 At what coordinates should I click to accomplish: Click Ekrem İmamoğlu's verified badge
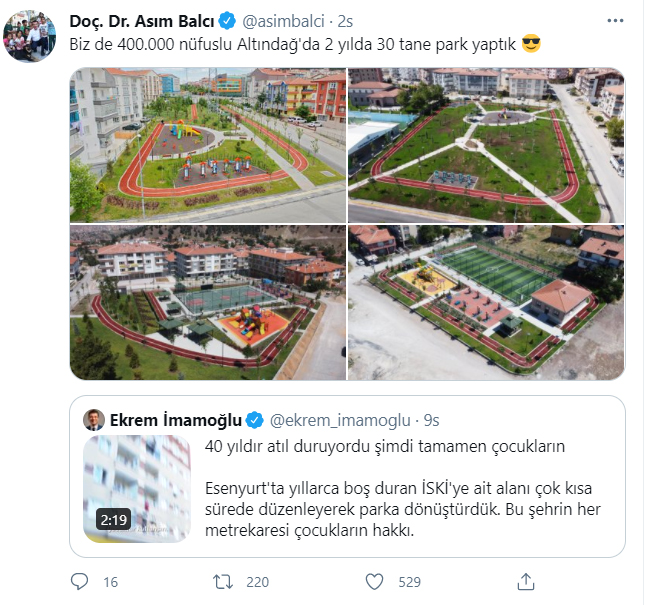[254, 420]
